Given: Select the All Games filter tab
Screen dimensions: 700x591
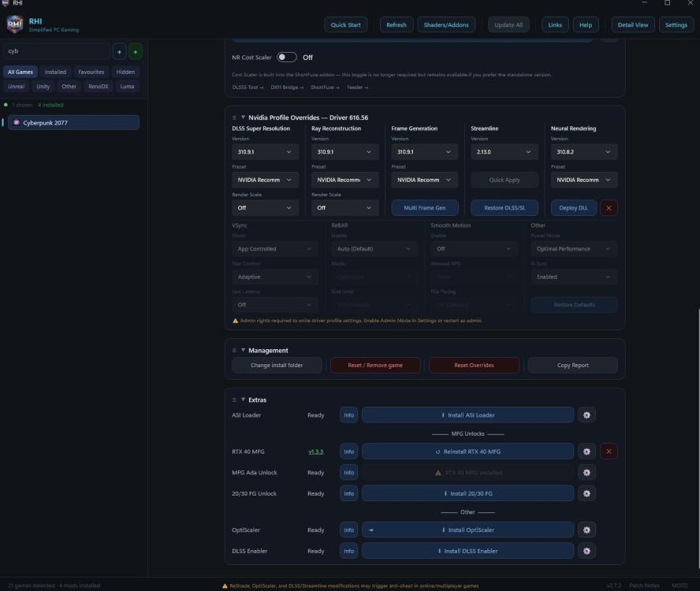Looking at the screenshot, I should point(20,72).
